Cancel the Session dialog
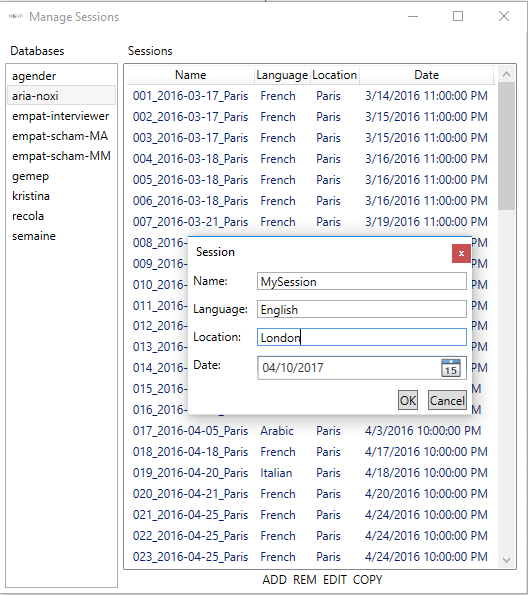 [x=447, y=400]
